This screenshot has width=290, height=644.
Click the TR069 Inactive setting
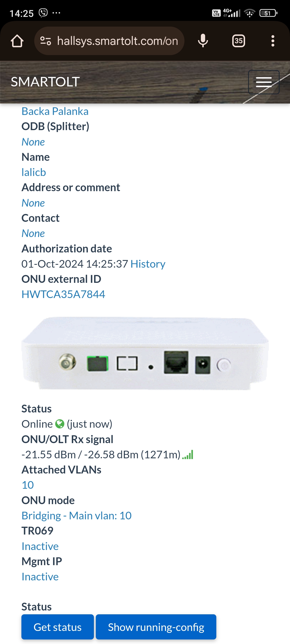point(40,546)
